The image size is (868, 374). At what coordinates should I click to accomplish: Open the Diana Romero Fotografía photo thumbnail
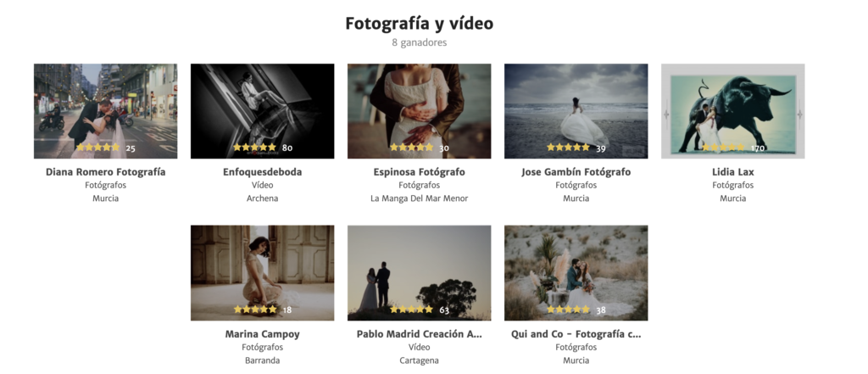pos(105,111)
